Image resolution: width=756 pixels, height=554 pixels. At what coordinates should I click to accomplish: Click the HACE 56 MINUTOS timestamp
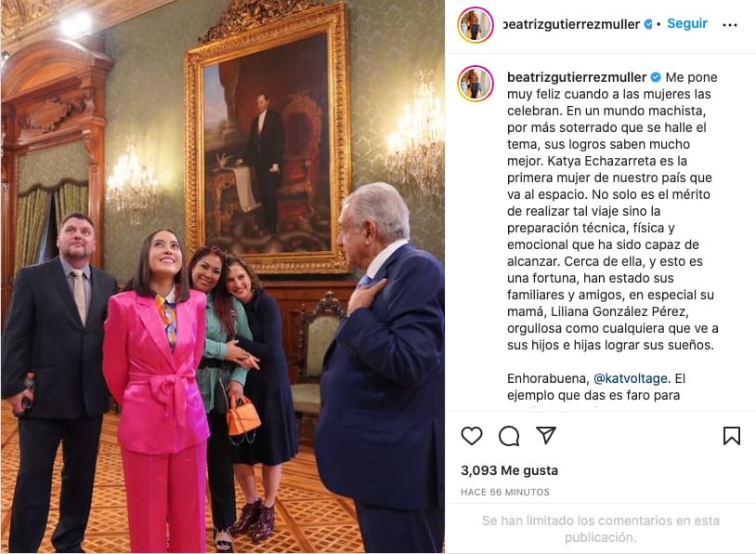505,493
